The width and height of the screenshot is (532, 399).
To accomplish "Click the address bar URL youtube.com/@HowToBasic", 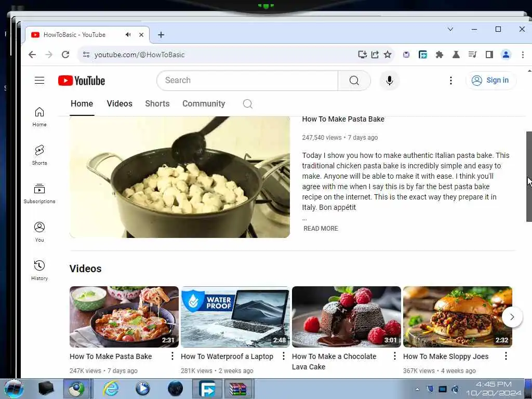I will (x=139, y=55).
